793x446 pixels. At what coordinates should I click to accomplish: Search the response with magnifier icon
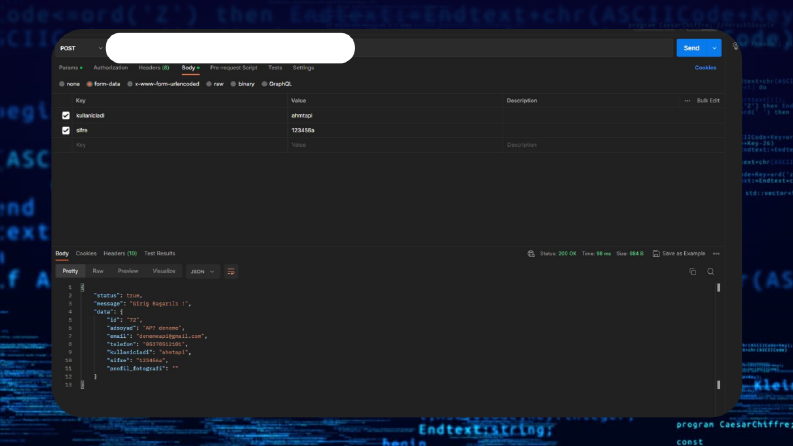coord(711,272)
